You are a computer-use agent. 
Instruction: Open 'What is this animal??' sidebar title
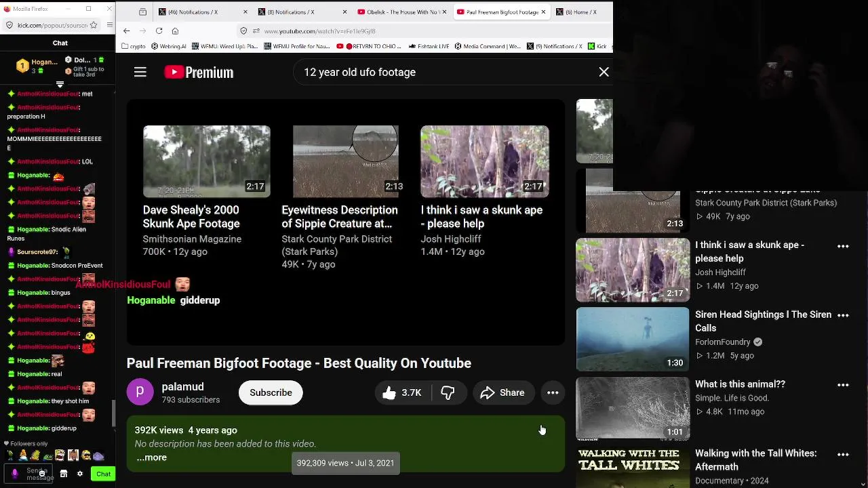(x=740, y=384)
